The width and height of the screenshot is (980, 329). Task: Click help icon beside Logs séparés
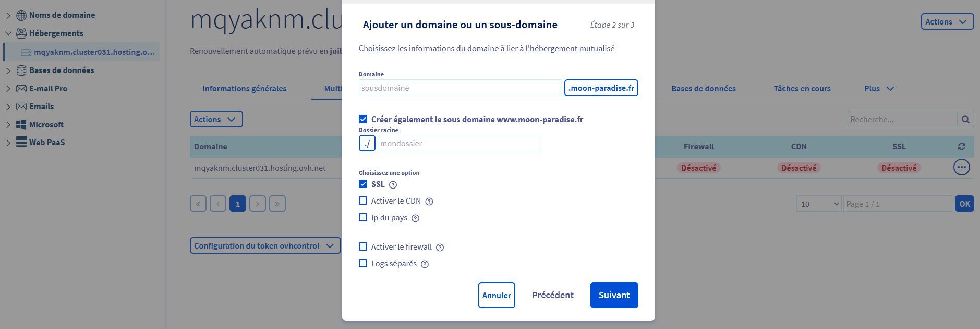click(x=425, y=264)
